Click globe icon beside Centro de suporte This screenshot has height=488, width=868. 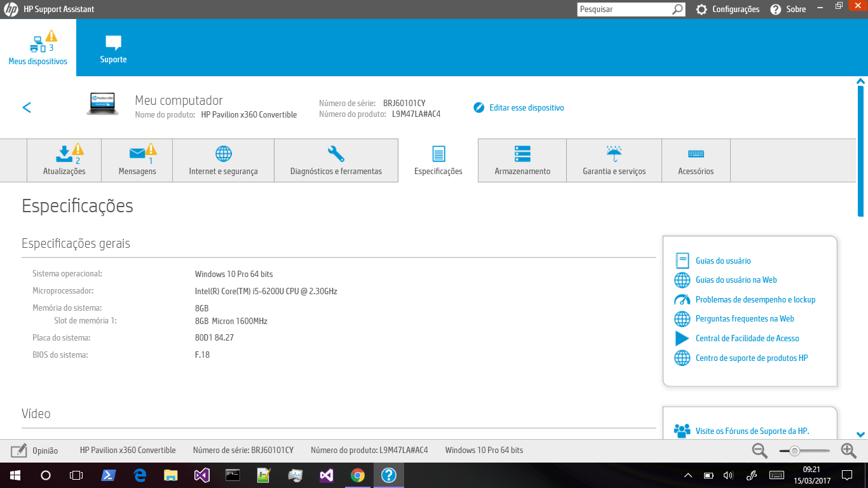tap(682, 358)
